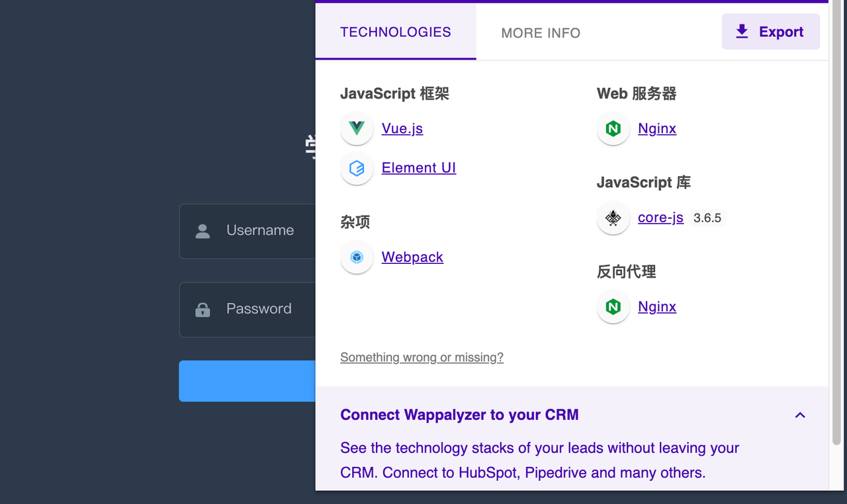Click the Webpack cube icon
Viewport: 847px width, 504px height.
pyautogui.click(x=357, y=257)
